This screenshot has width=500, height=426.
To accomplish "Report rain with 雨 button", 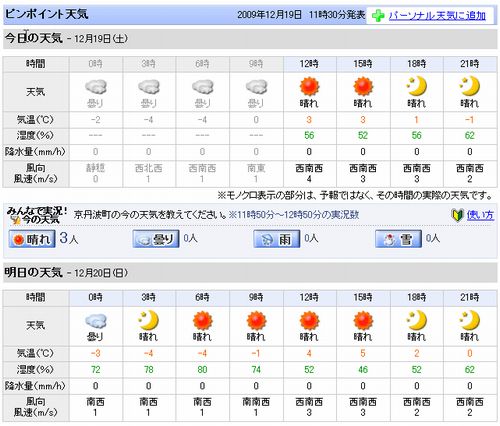I will [x=277, y=239].
